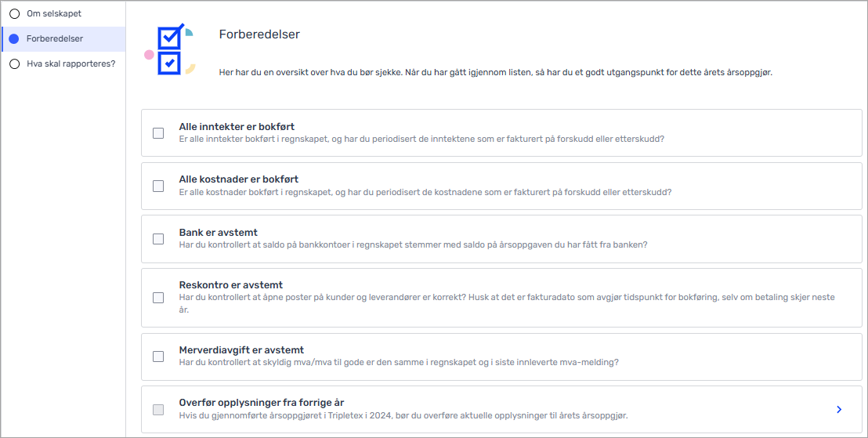Click the 'Merverdiavgift er avstemt' heading
Screen dimensions: 868x438
241,350
